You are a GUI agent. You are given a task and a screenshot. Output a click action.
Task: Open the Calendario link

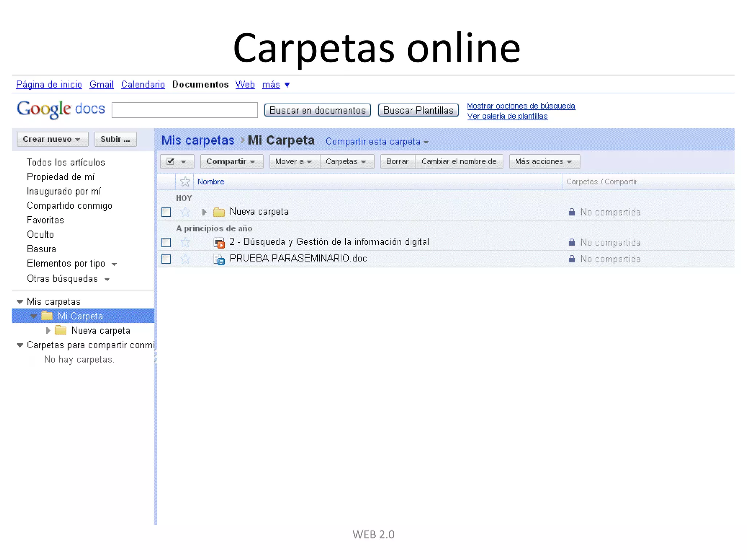click(x=143, y=85)
